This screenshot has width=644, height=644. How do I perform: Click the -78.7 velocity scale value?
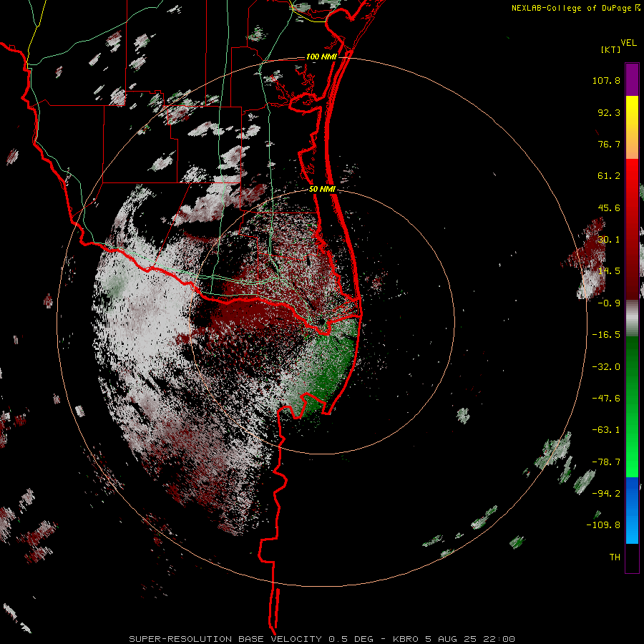click(606, 462)
